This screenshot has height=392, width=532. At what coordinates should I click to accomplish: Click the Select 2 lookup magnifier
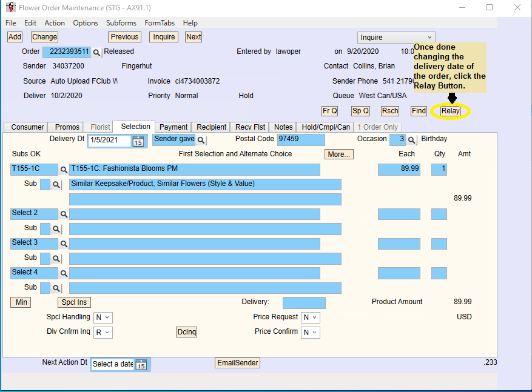click(64, 214)
